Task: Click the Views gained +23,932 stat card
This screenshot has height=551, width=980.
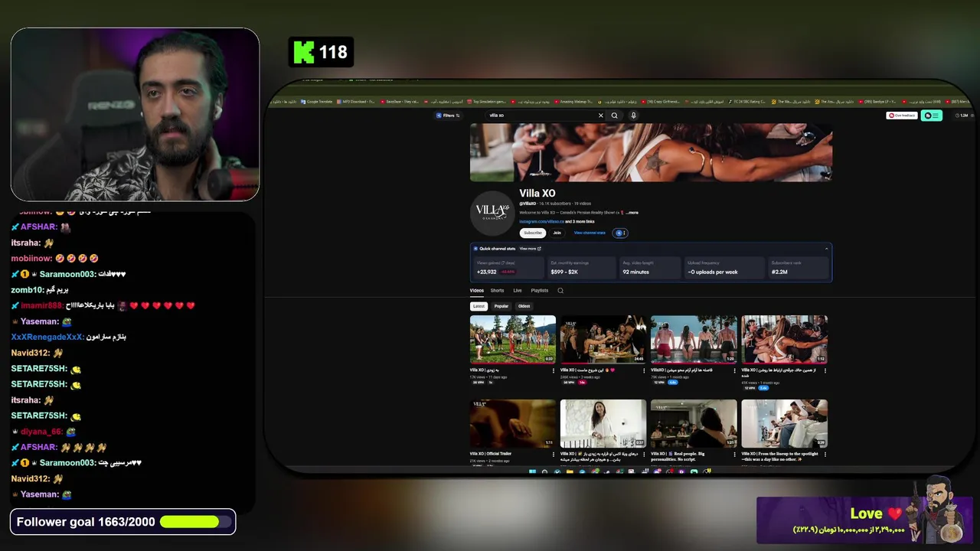Action: pos(508,267)
